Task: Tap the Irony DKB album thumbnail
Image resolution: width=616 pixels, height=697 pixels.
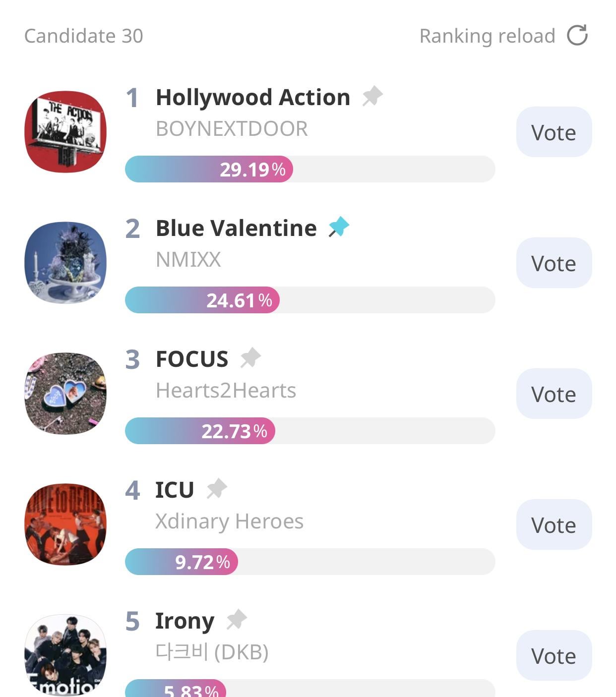Action: (65, 655)
